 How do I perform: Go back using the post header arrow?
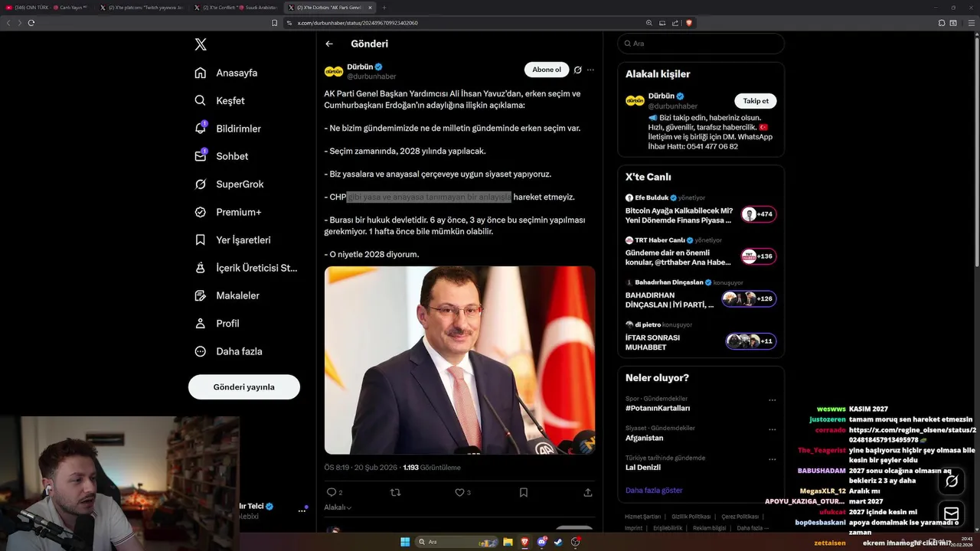[x=329, y=44]
